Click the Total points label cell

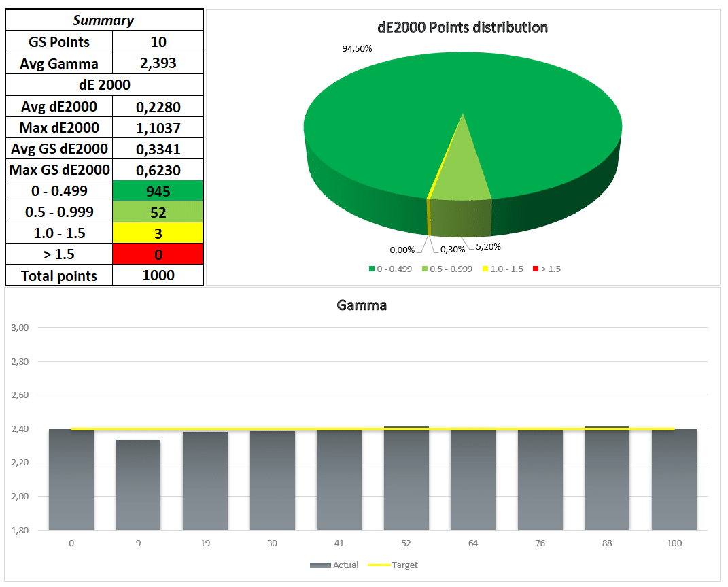point(59,275)
